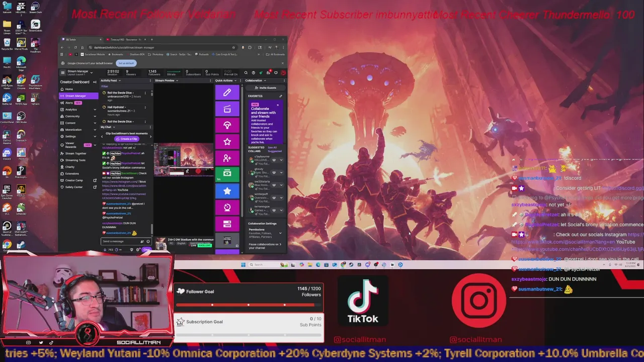The width and height of the screenshot is (644, 362).
Task: Click the parachute quick action tile
Action: pos(227,125)
